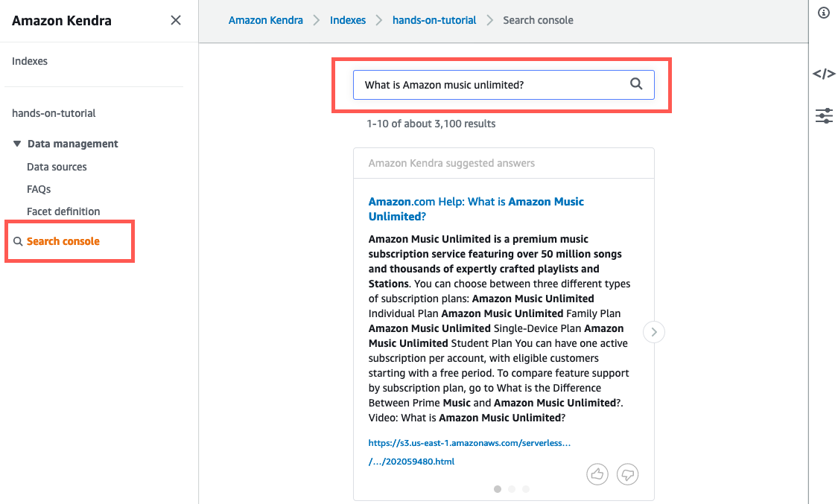838x504 pixels.
Task: Click the magnifier icon in search box
Action: [x=636, y=84]
